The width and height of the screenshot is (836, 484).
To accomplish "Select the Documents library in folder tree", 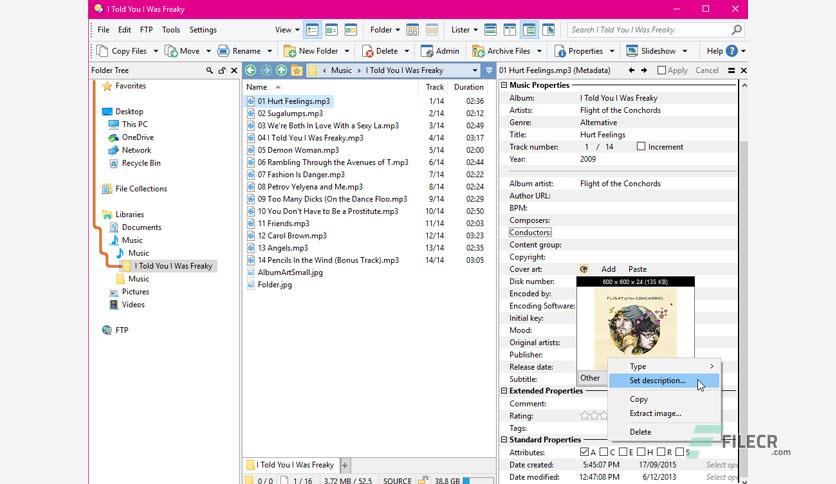I will click(x=141, y=227).
